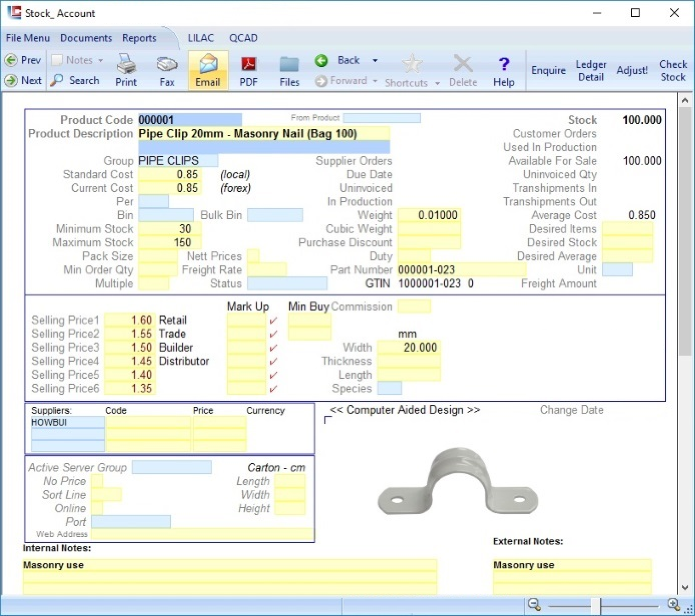Toggle the Selling Price1 Retail red tick

point(273,321)
